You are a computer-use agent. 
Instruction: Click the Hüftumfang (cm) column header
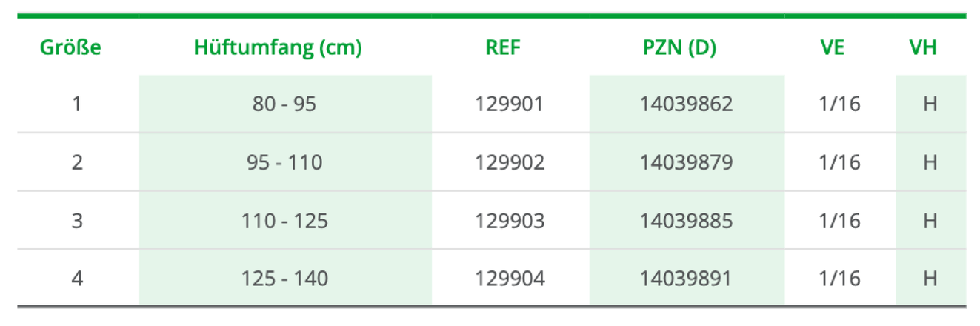point(278,48)
